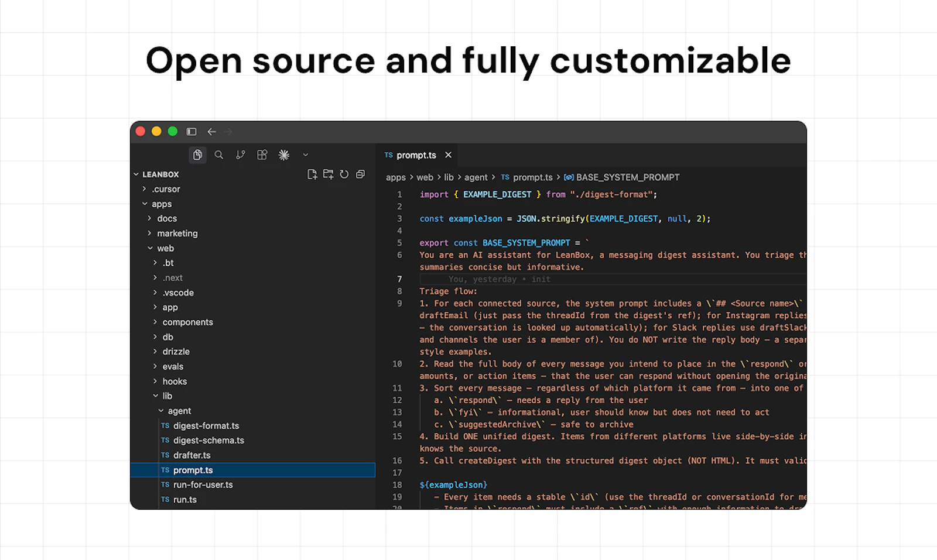Open drafter.ts file
Image resolution: width=937 pixels, height=560 pixels.
click(191, 455)
